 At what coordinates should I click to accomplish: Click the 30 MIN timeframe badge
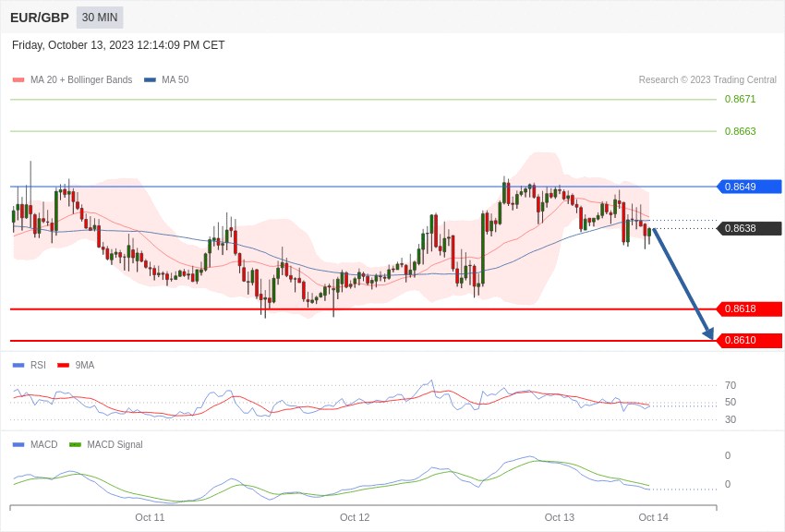pos(100,18)
